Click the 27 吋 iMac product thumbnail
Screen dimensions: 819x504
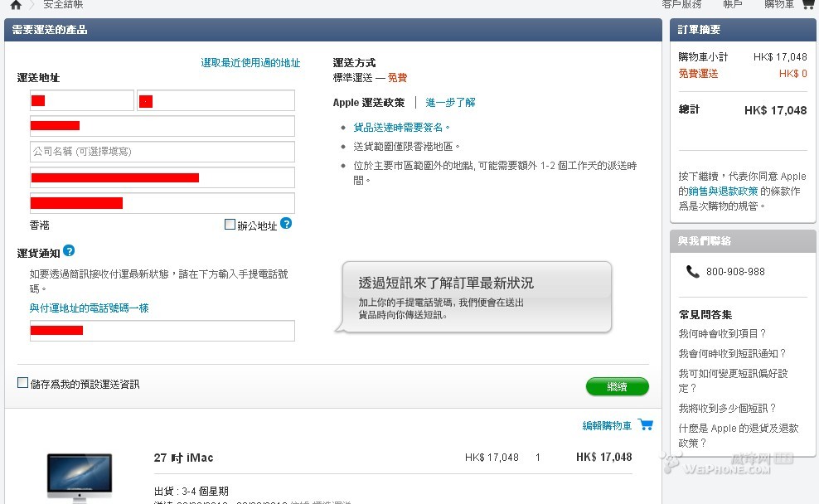[80, 477]
